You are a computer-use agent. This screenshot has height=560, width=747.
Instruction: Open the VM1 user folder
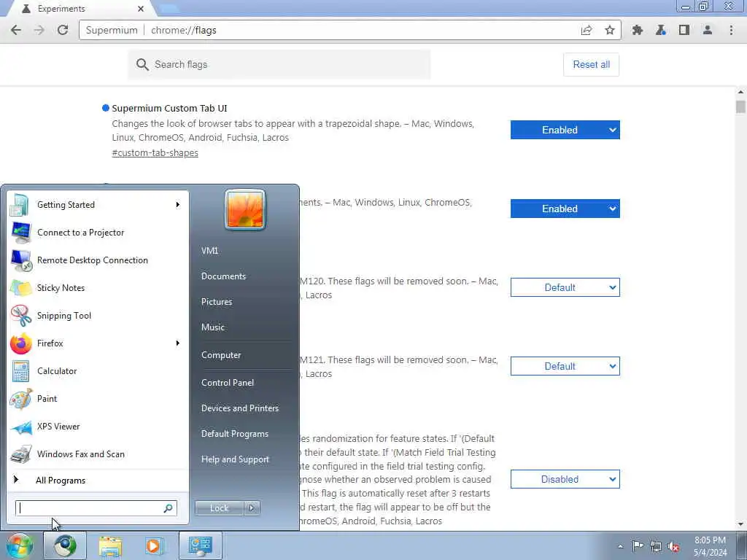pos(209,251)
